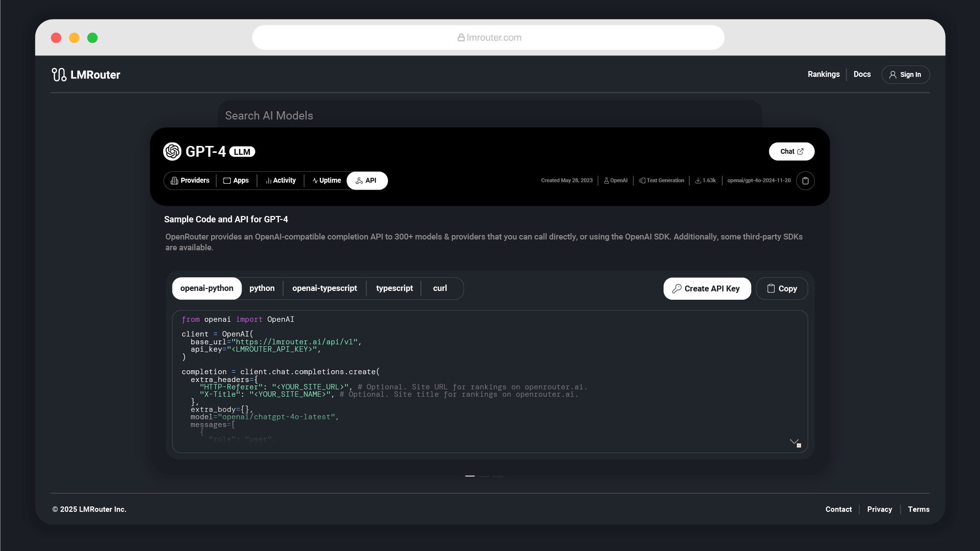Click the Sign In button
This screenshot has width=980, height=551.
click(905, 74)
